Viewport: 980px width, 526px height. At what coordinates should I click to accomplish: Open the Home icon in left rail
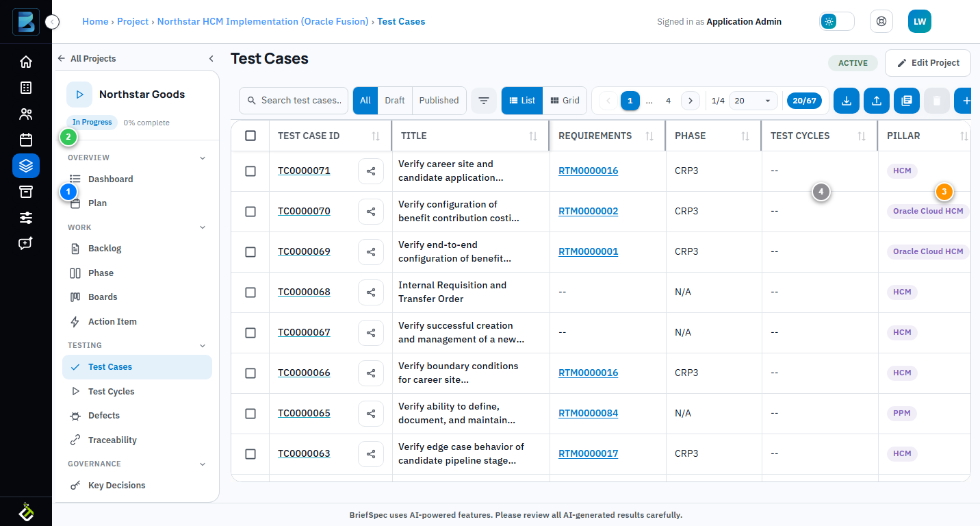26,62
